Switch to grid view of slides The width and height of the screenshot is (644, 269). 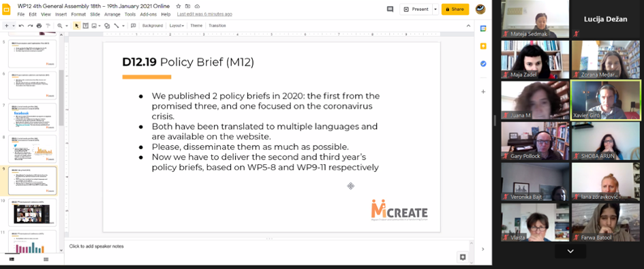46,259
